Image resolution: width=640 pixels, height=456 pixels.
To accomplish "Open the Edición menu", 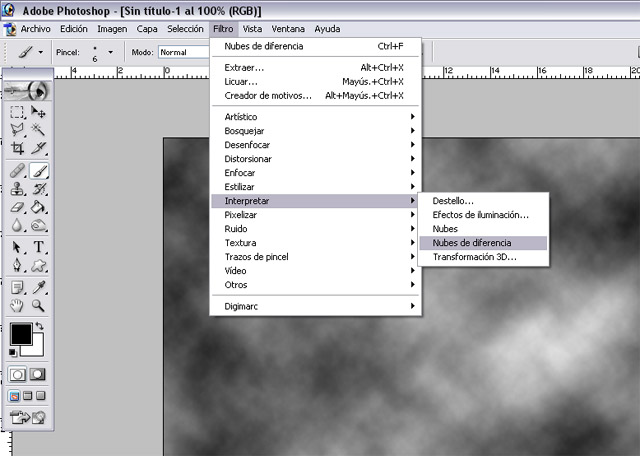I will tap(74, 29).
